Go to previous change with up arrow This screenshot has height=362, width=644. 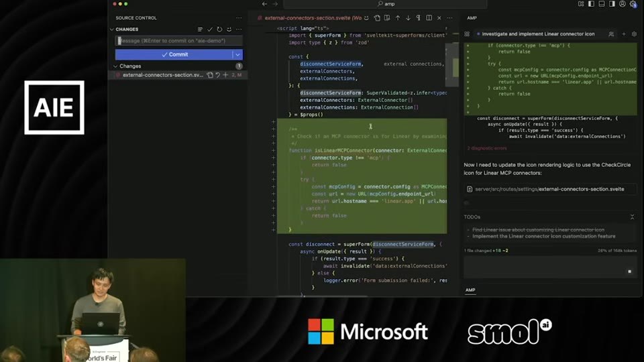[398, 18]
